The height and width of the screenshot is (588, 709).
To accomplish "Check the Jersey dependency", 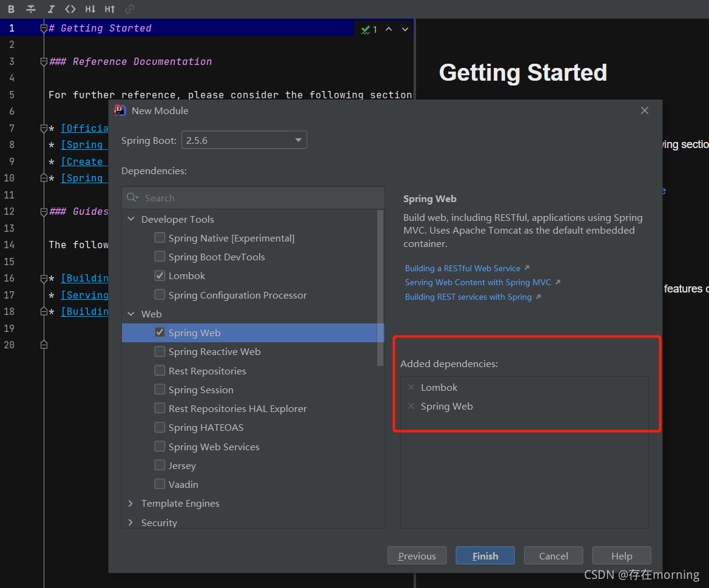I will pyautogui.click(x=160, y=465).
